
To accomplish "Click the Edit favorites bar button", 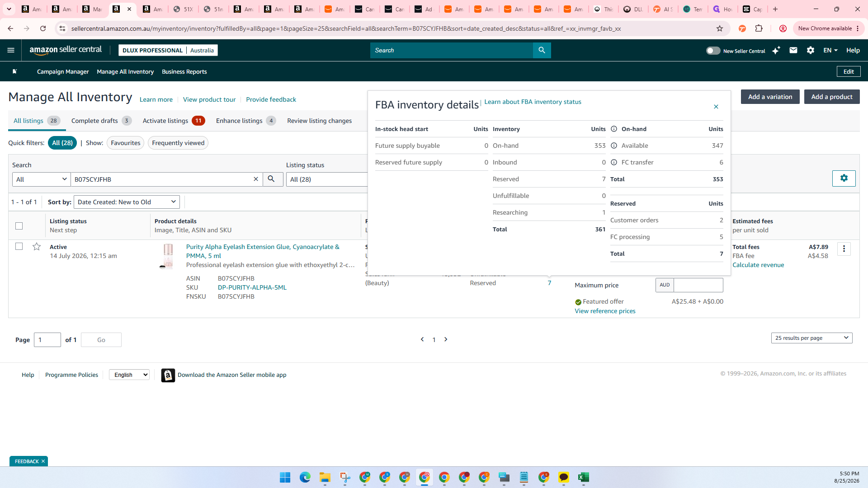I will pyautogui.click(x=849, y=71).
